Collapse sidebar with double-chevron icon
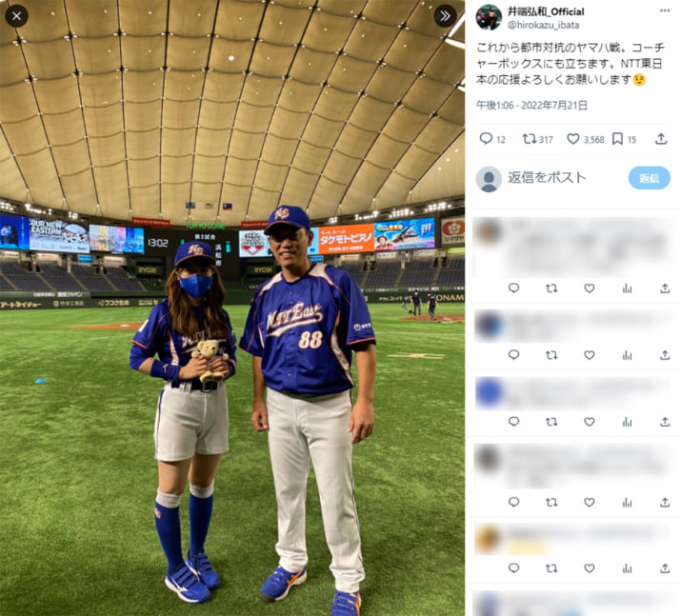Viewport: 680px width, 616px height. click(445, 16)
